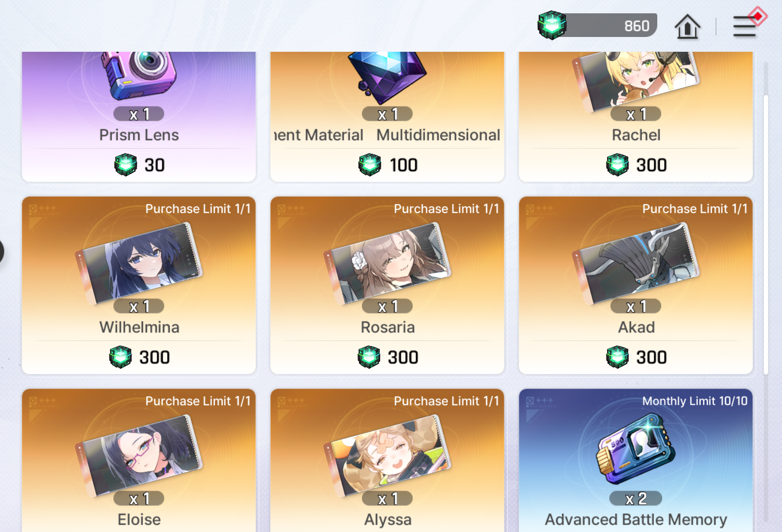Viewport: 782px width, 532px height.
Task: Tap the green cube currency icon at top
Action: pyautogui.click(x=552, y=25)
